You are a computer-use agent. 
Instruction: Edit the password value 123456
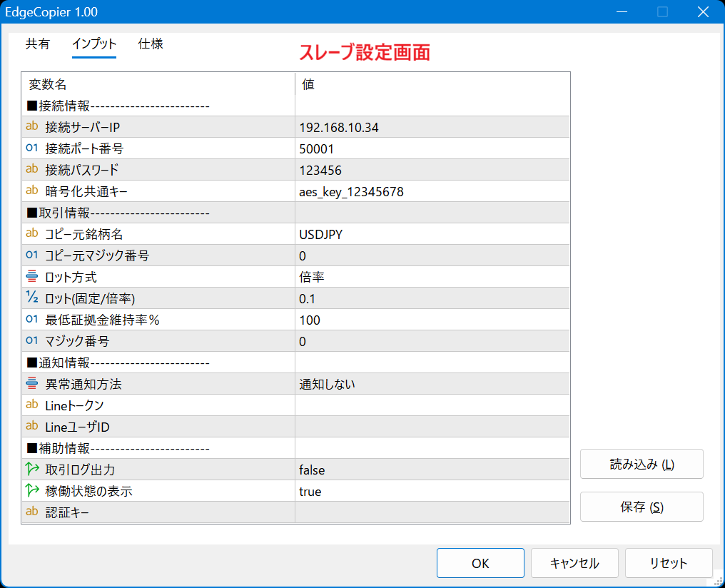point(432,170)
